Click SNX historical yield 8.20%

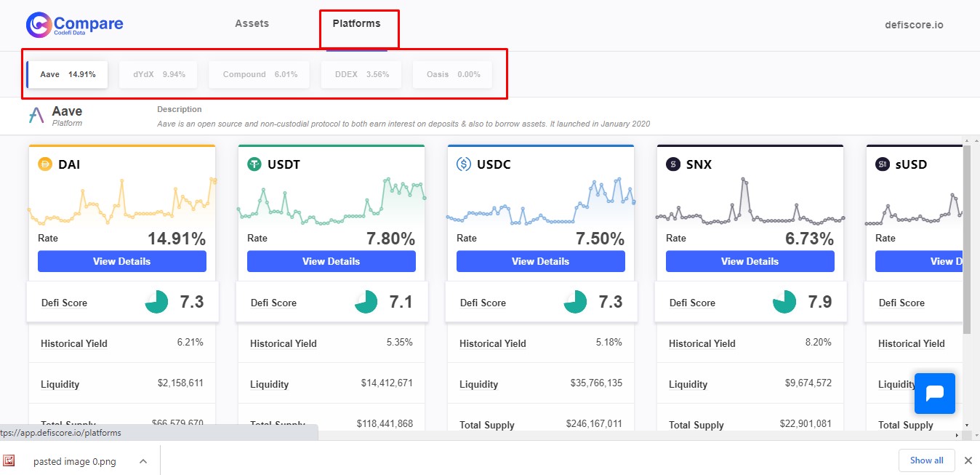[818, 342]
